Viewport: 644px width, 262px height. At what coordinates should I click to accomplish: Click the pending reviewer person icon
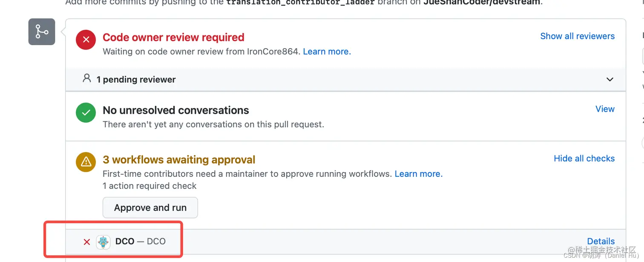(86, 78)
